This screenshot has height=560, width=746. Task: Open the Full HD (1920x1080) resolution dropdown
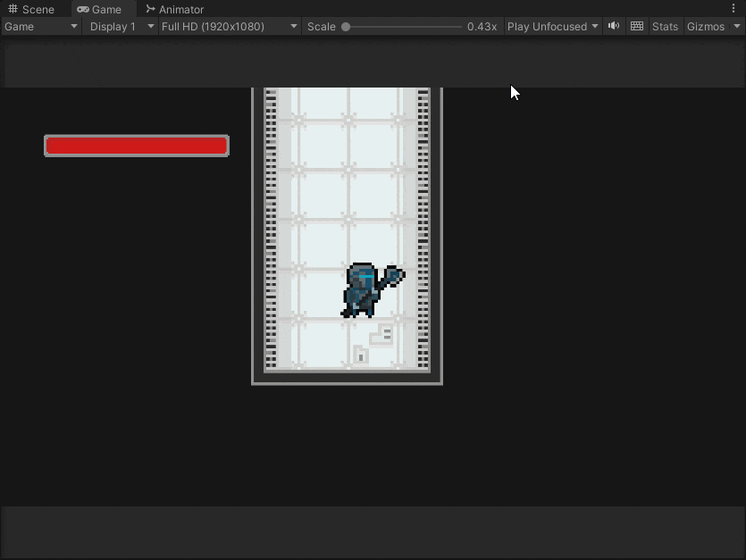tap(229, 27)
